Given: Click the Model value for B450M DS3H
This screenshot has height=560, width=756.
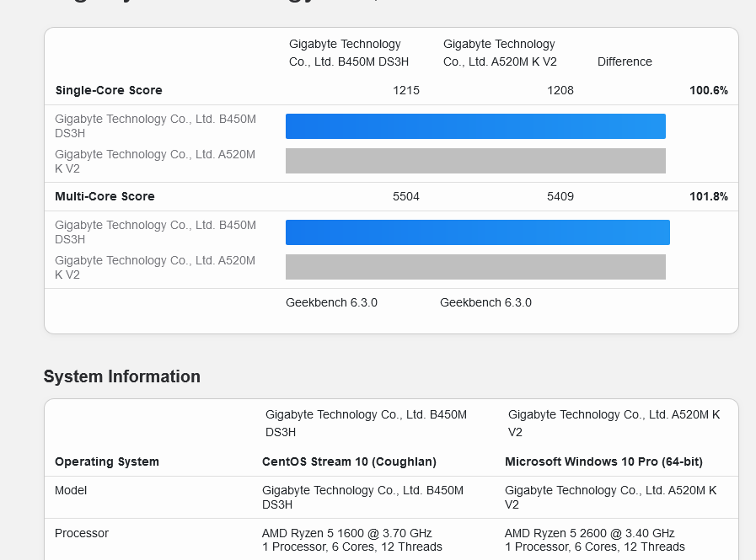Looking at the screenshot, I should 362,498.
